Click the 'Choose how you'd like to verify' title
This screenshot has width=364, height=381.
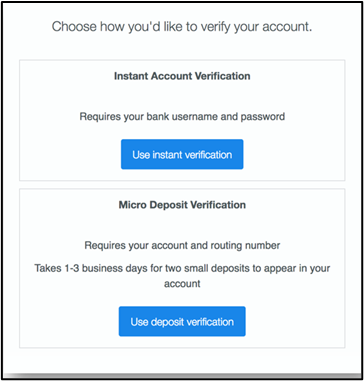click(x=182, y=27)
